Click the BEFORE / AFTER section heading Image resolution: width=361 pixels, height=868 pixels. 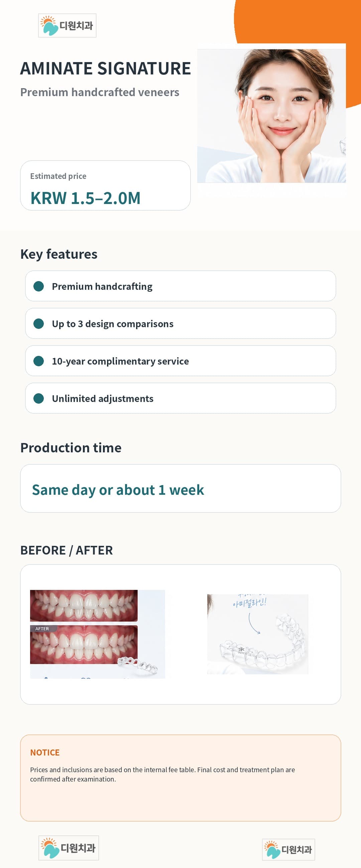coord(67,550)
